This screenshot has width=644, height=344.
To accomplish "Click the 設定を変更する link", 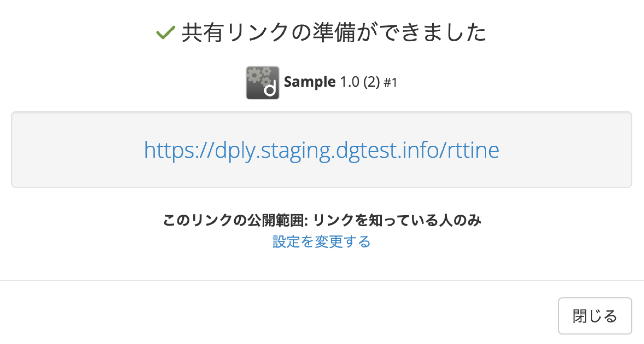I will point(321,242).
